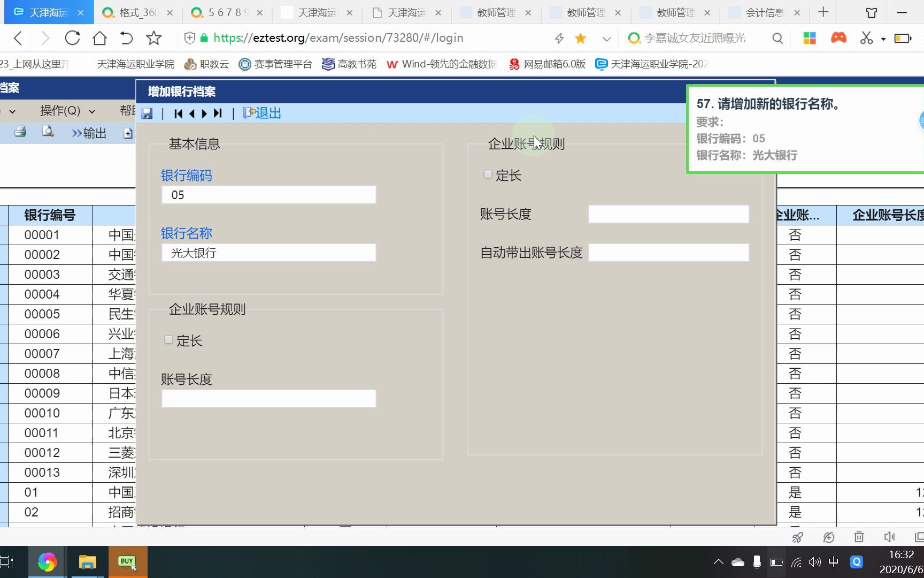The height and width of the screenshot is (578, 924).
Task: Go to previous record arrow
Action: click(x=191, y=113)
